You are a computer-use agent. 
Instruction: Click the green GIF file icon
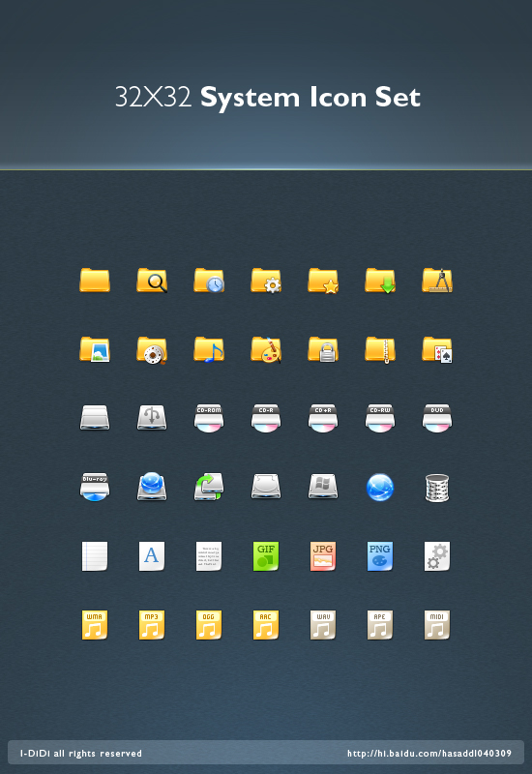pyautogui.click(x=266, y=556)
